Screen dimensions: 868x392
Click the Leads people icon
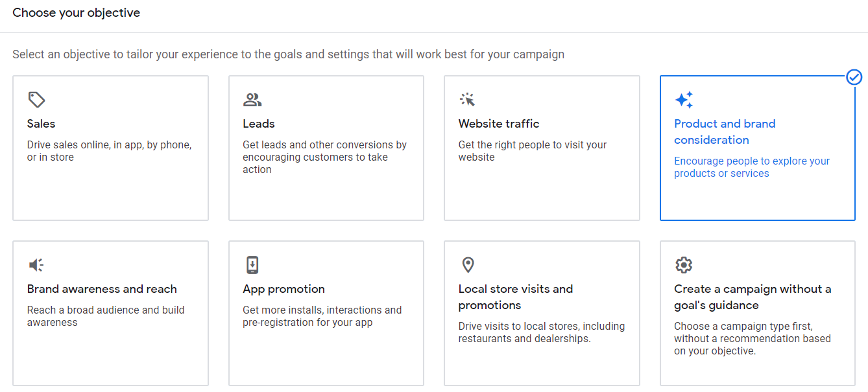point(252,100)
